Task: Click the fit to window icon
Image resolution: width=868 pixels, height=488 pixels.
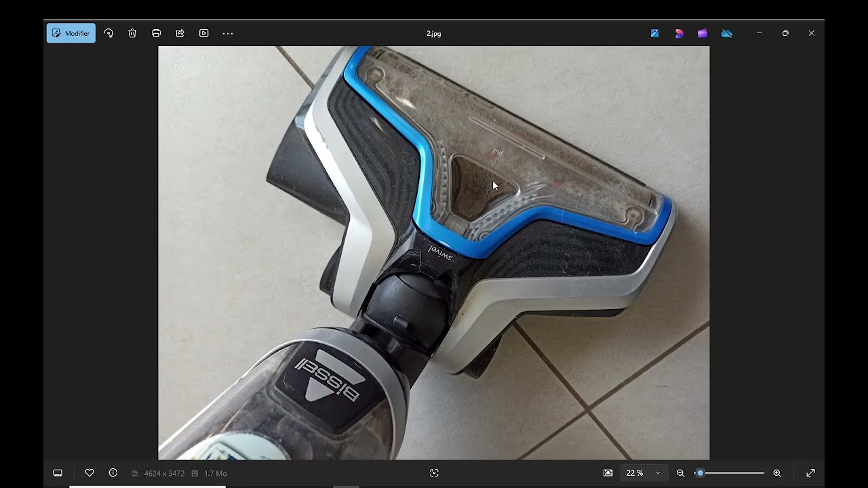Action: [x=608, y=473]
